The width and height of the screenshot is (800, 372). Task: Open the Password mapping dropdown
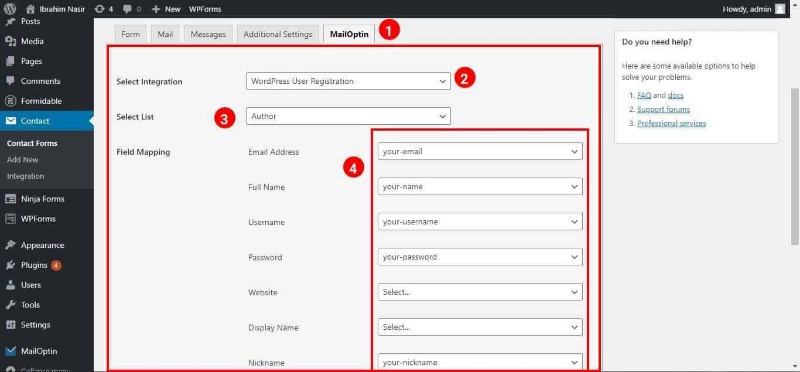(480, 257)
